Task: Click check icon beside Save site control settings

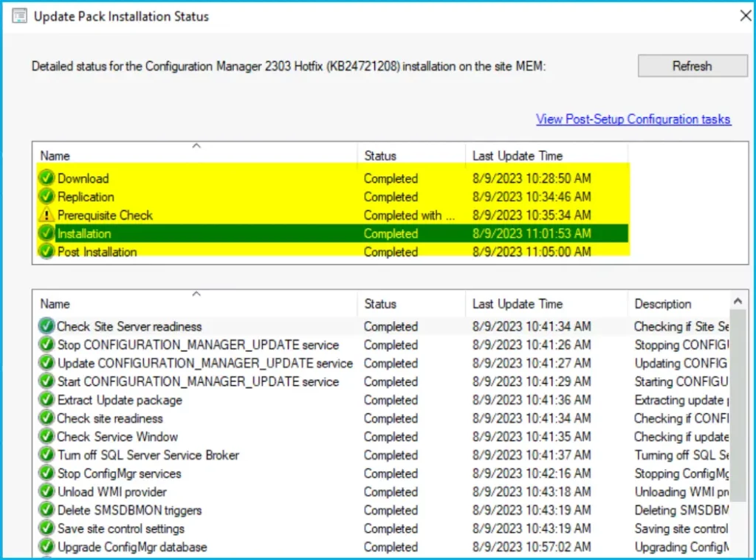Action: pos(47,528)
